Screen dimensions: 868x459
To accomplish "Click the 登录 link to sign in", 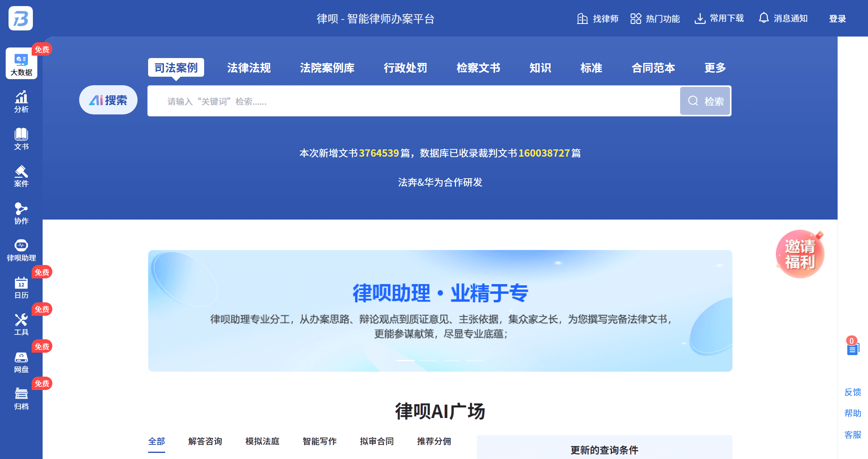I will coord(837,18).
